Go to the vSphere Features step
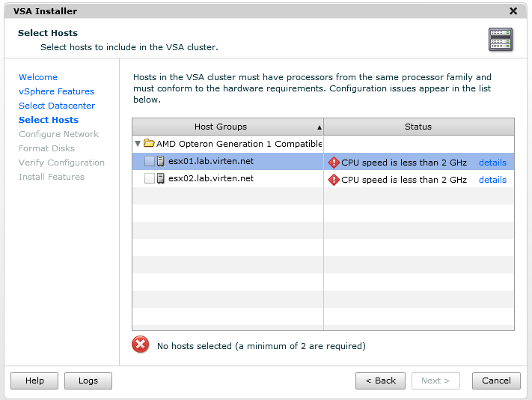 point(56,91)
